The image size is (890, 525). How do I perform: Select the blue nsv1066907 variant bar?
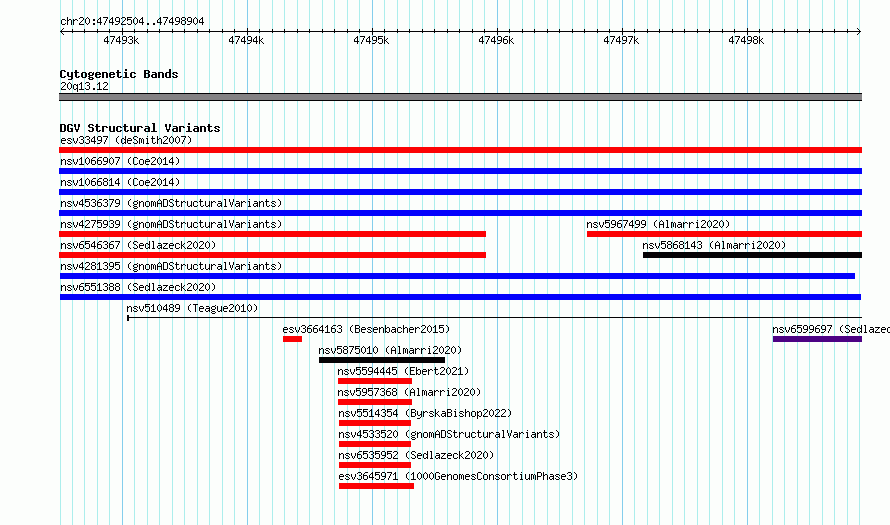460,171
